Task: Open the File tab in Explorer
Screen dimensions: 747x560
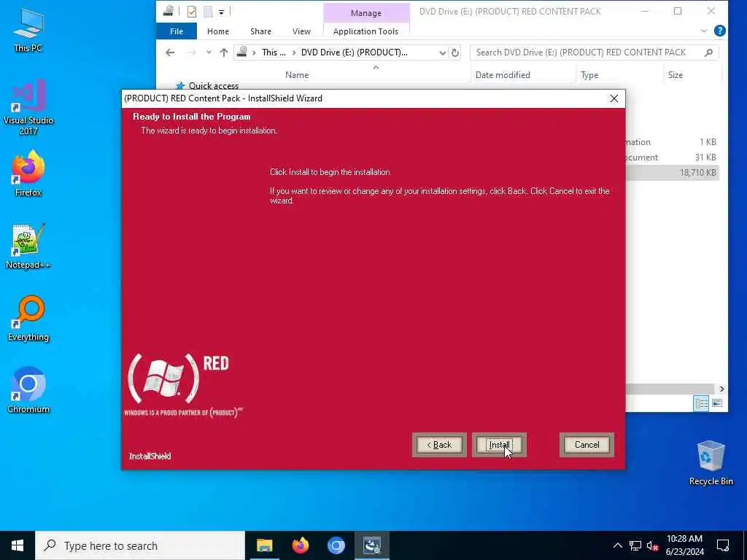Action: pyautogui.click(x=177, y=31)
